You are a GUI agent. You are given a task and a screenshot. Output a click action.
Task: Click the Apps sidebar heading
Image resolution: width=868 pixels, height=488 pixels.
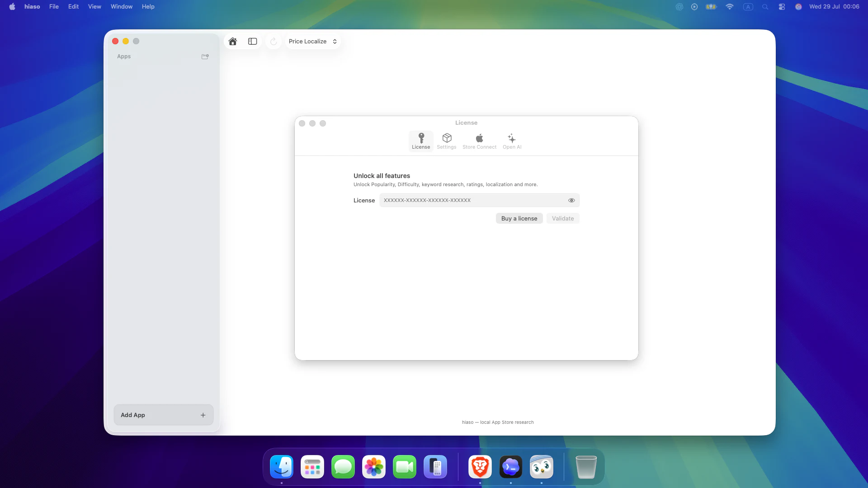[124, 56]
